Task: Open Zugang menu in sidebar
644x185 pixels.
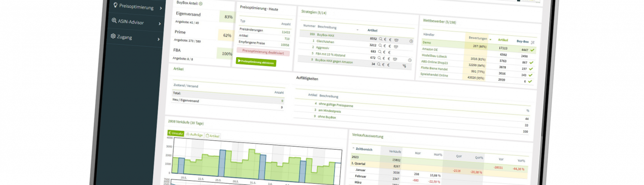Action: pos(125,37)
